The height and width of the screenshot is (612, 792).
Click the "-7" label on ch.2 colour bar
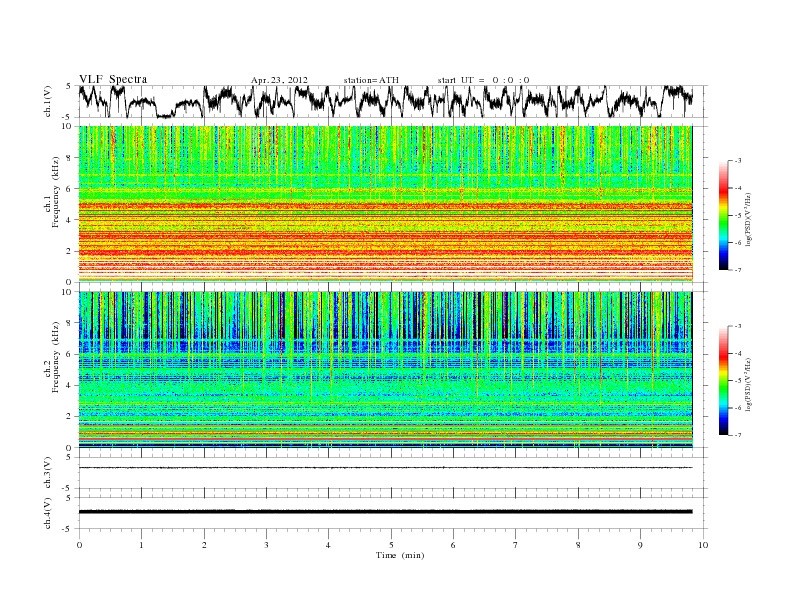(736, 435)
